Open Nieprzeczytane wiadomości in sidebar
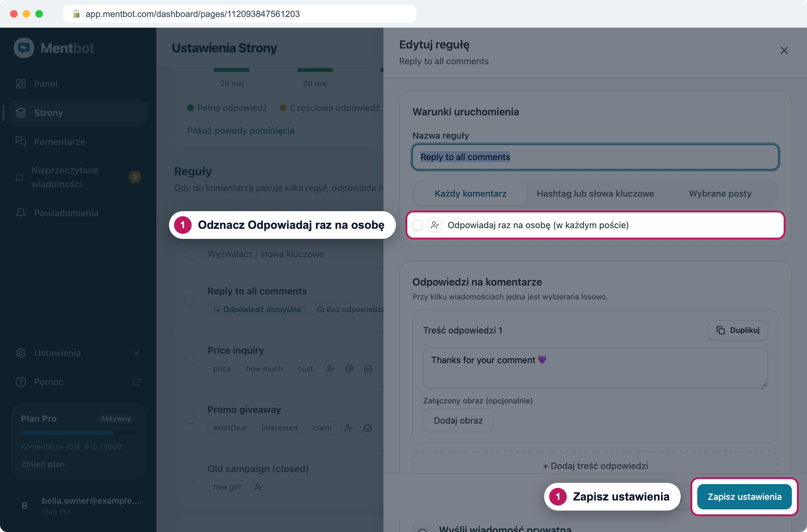 point(78,177)
